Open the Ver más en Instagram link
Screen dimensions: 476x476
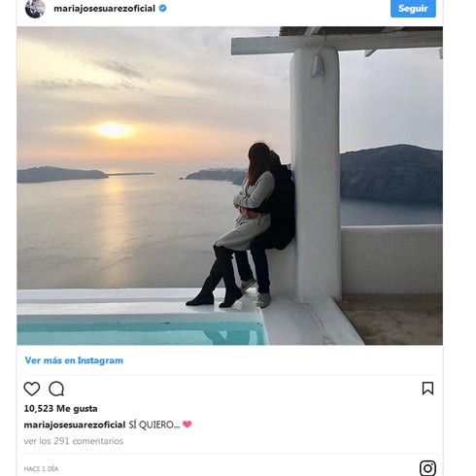click(x=74, y=360)
